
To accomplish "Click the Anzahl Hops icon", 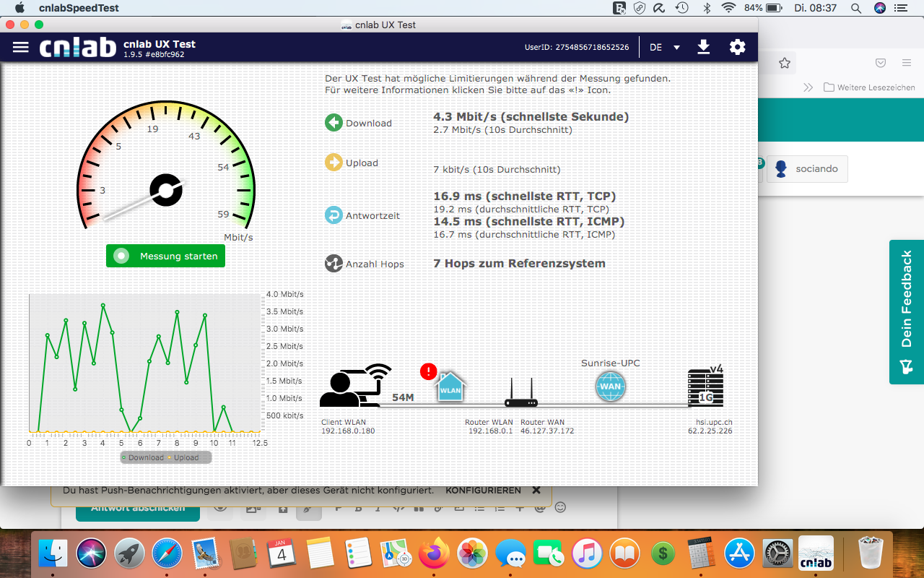I will click(334, 264).
